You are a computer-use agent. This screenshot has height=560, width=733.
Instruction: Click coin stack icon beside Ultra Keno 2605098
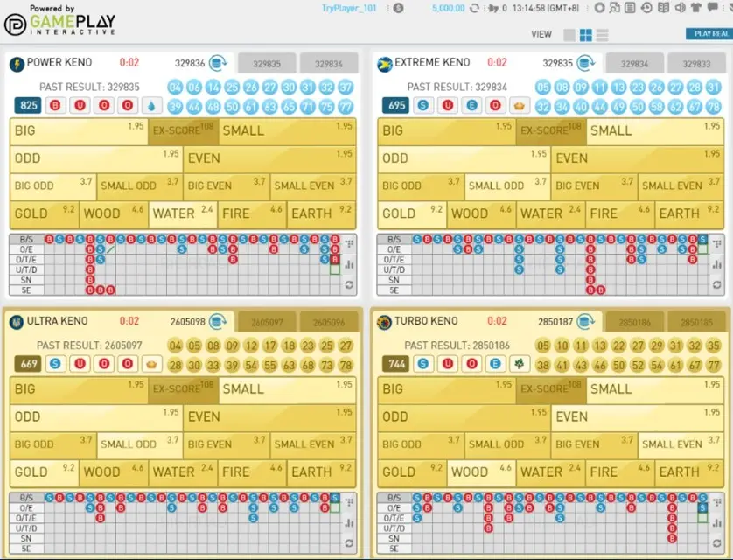click(217, 321)
